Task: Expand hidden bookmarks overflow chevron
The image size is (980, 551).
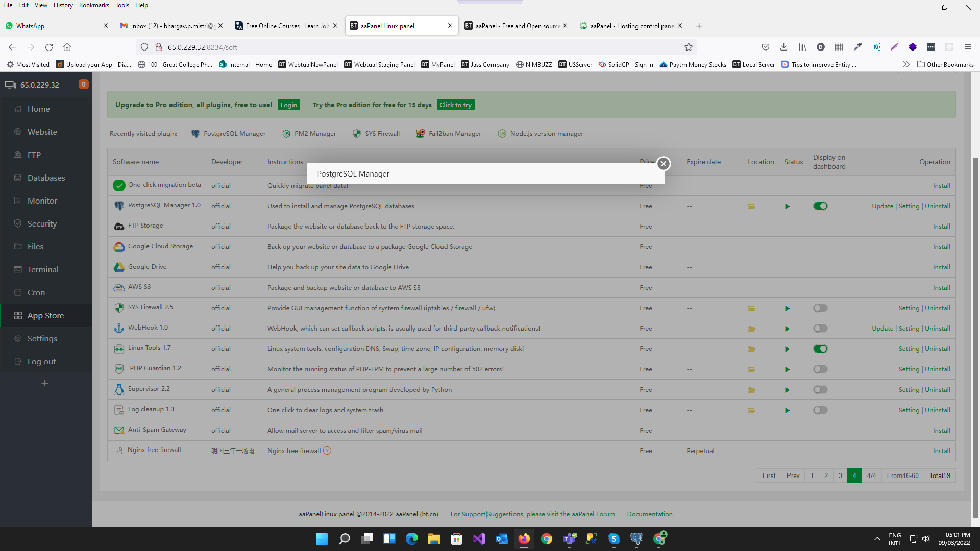Action: tap(906, 65)
